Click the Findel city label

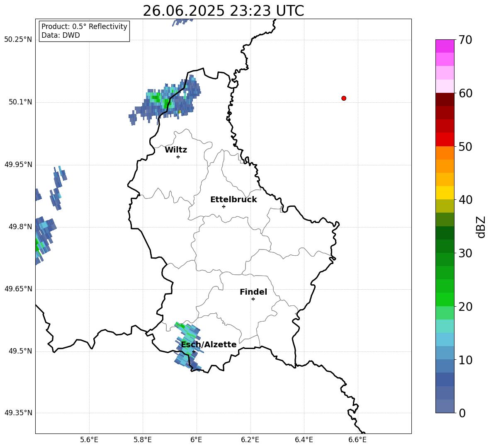click(x=253, y=292)
